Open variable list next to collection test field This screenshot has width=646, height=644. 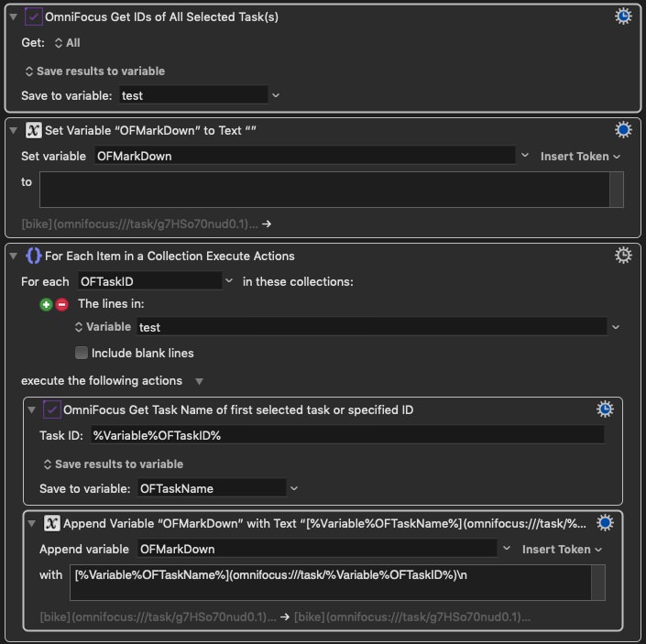[616, 327]
